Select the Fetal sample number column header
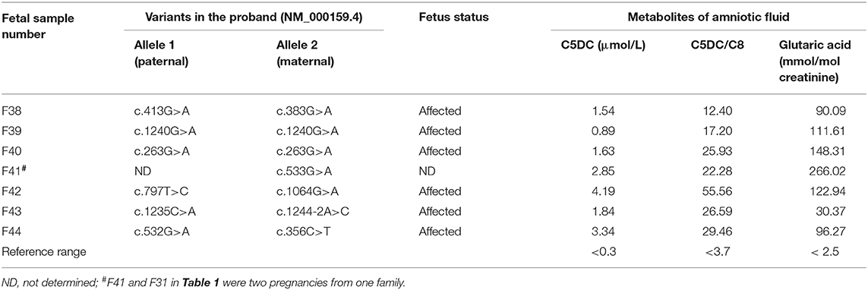 click(x=31, y=24)
